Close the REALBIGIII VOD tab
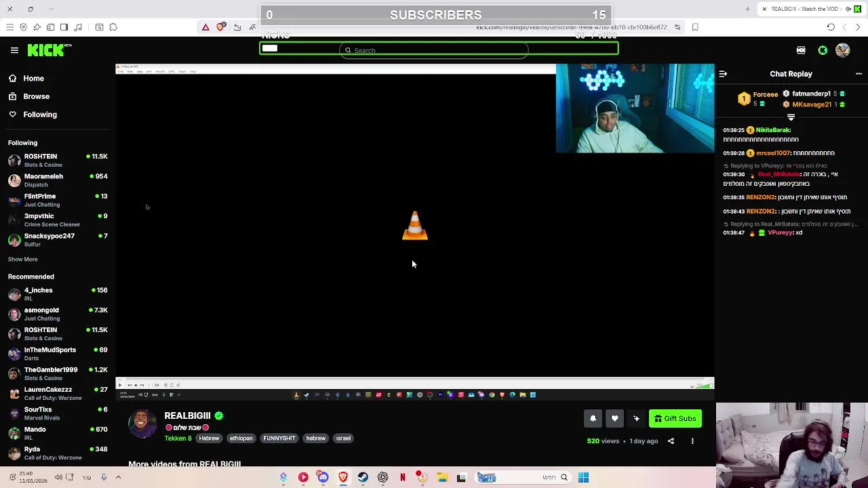 click(764, 9)
